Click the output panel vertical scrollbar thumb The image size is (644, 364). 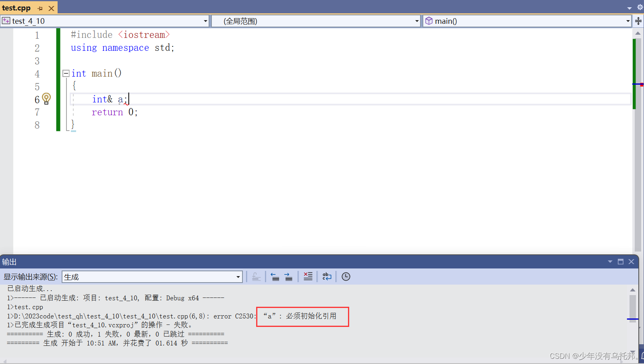tap(633, 308)
